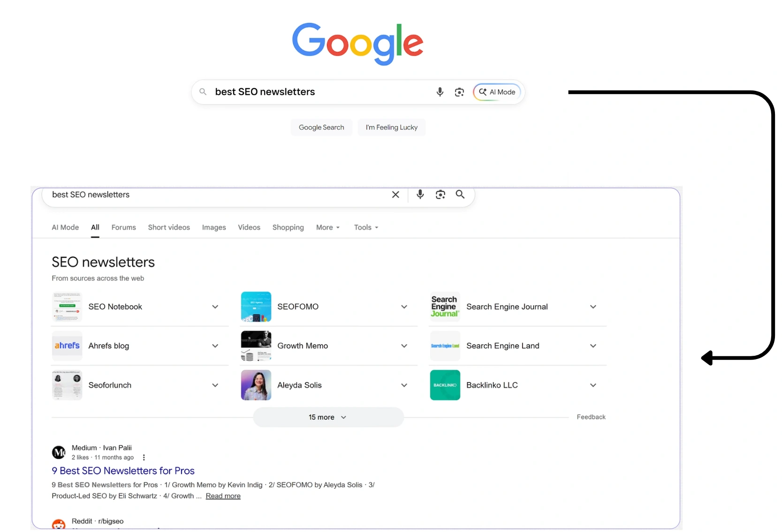Click the Google logo on the homepage
This screenshot has height=532, width=782.
tap(357, 44)
